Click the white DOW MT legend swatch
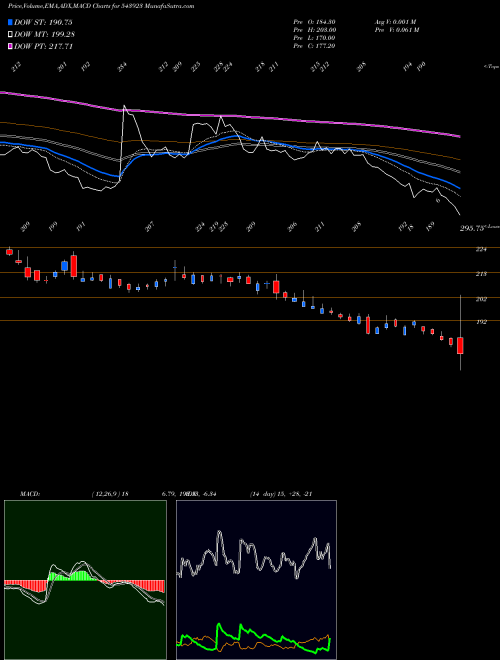This screenshot has height=660, width=500. 11,35
